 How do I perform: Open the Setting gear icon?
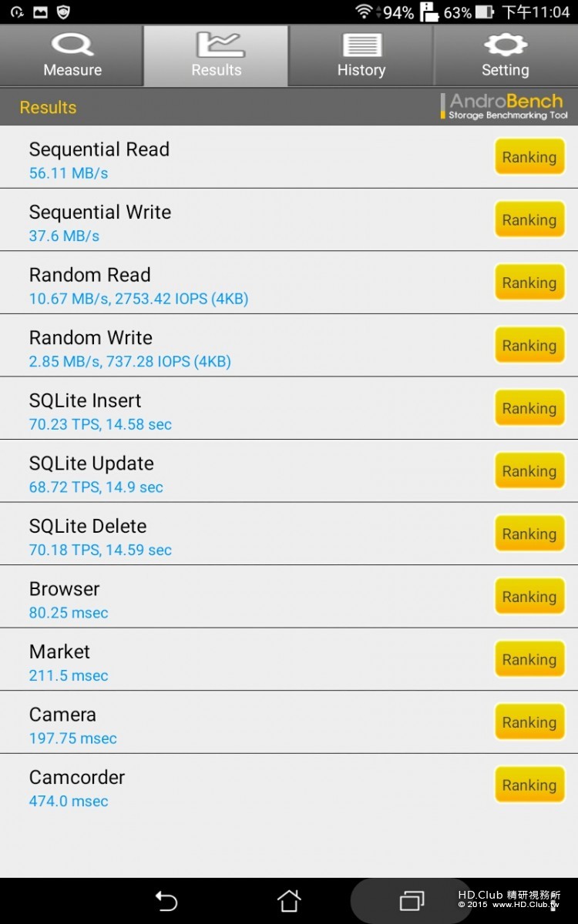tap(505, 45)
